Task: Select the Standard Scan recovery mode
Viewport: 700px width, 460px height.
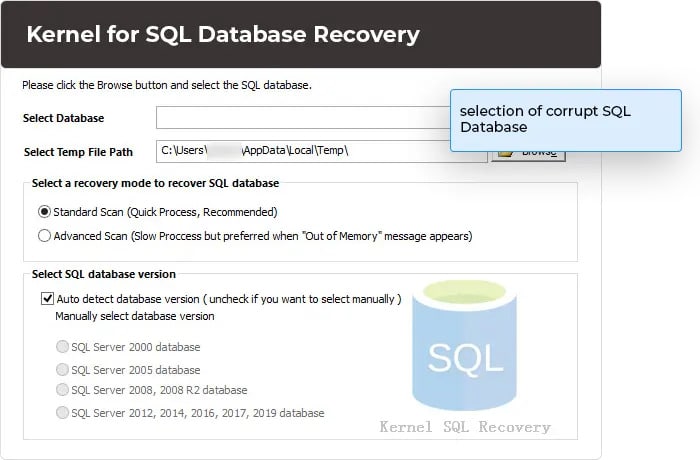Action: 44,212
